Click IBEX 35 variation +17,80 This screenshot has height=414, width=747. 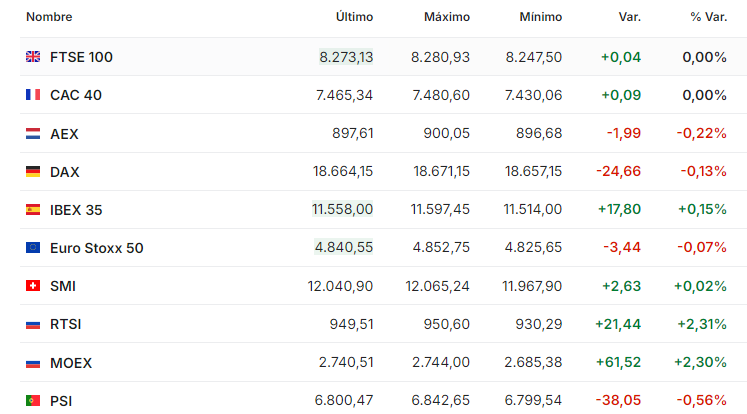coord(620,209)
